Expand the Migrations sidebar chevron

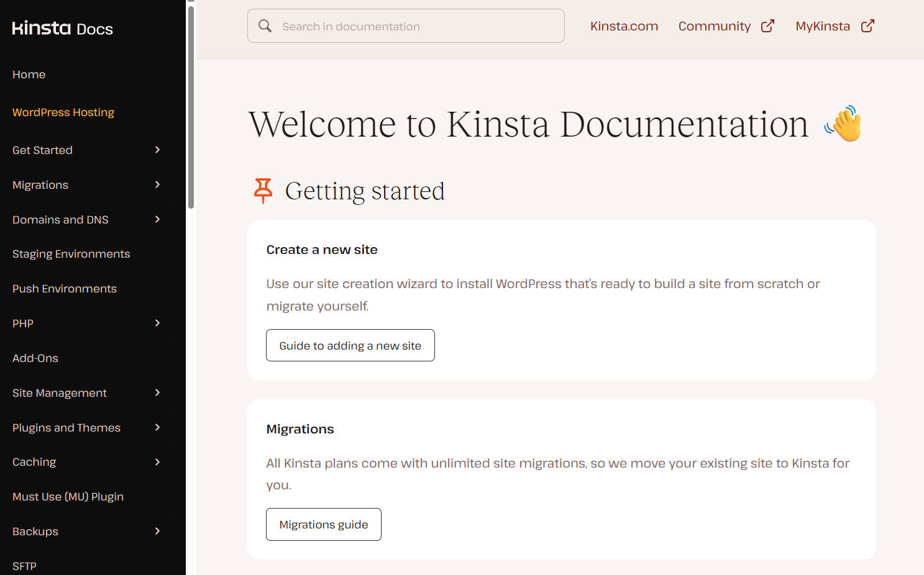coord(157,184)
